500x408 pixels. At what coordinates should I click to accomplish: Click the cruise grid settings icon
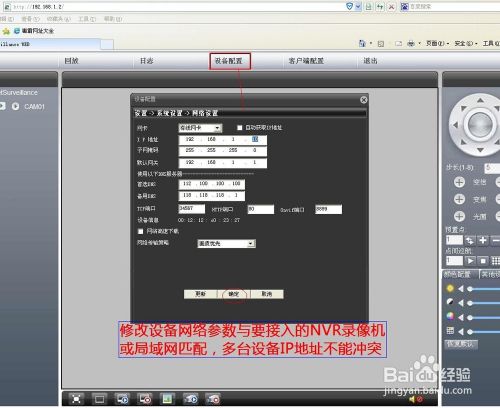pos(496,261)
